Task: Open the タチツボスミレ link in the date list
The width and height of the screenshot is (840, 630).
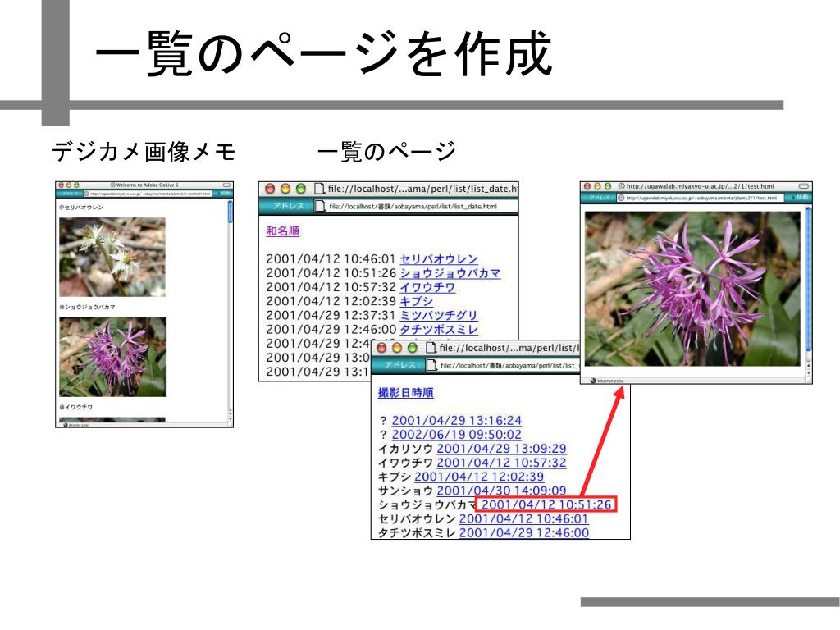Action: point(439,329)
